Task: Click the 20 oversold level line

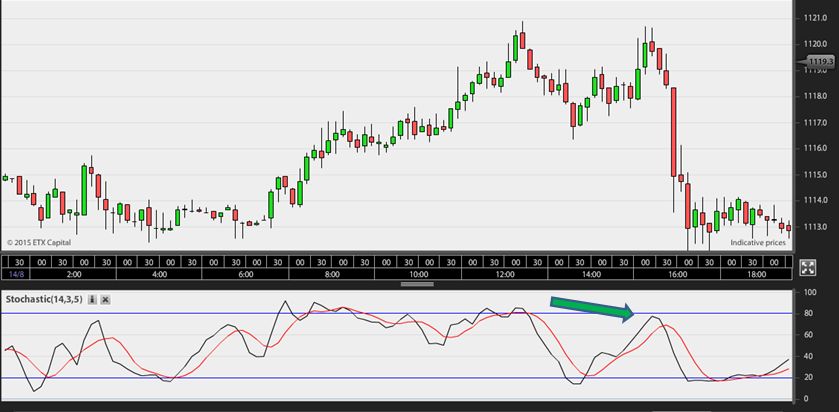Action: [396, 378]
